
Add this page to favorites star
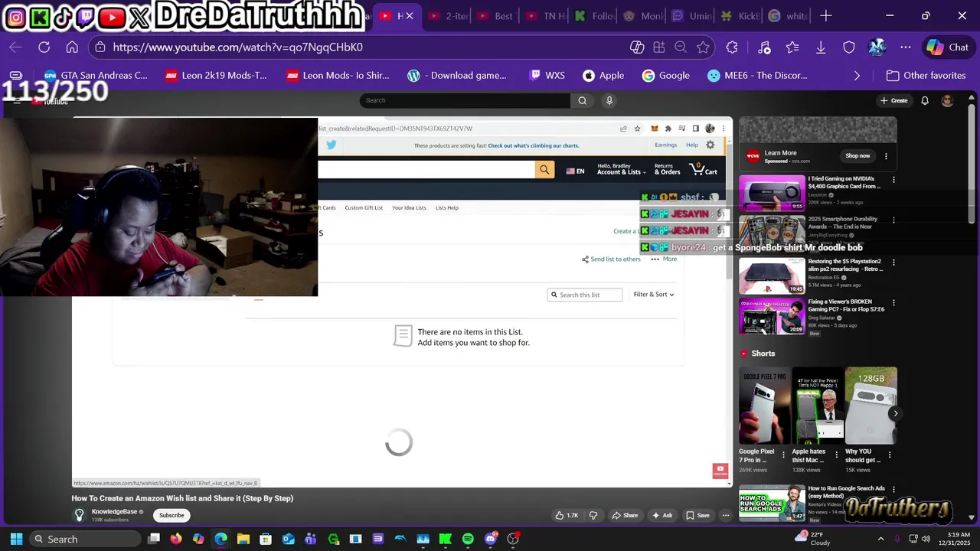coord(703,47)
